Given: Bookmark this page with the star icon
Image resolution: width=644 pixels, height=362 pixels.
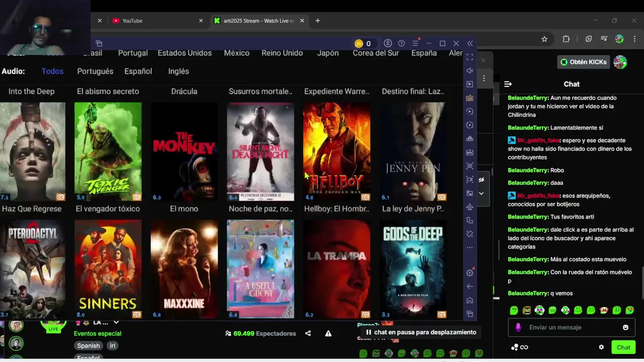Looking at the screenshot, I should [544, 39].
